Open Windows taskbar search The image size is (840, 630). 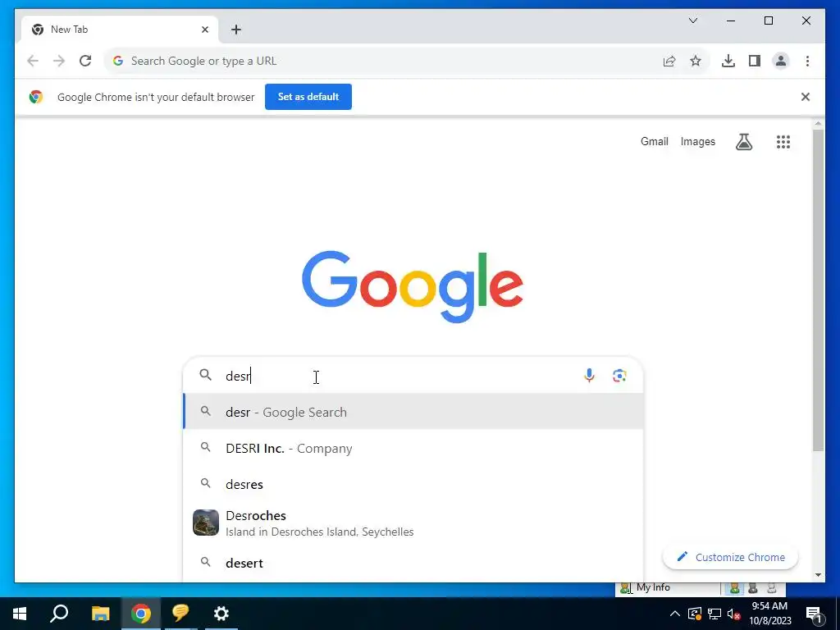(x=59, y=614)
